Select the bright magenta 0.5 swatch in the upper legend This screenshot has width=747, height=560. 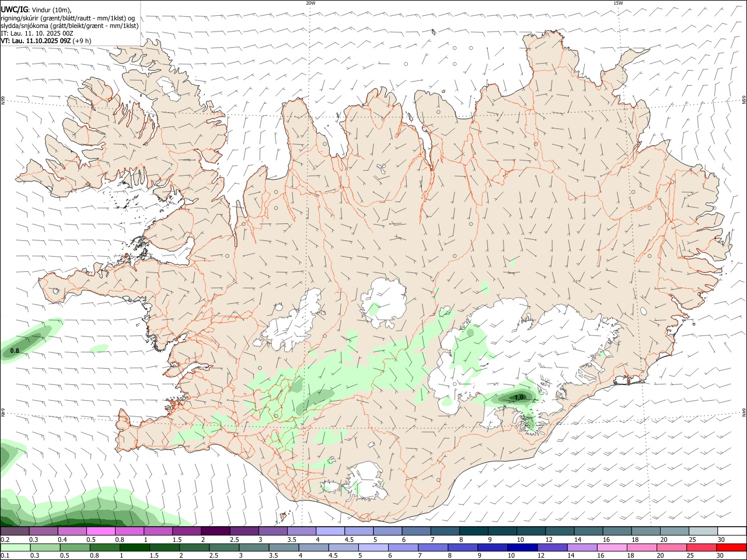[x=100, y=531]
